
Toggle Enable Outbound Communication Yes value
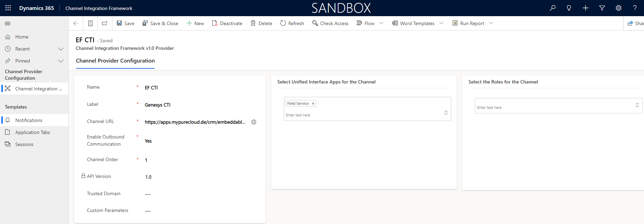[148, 141]
